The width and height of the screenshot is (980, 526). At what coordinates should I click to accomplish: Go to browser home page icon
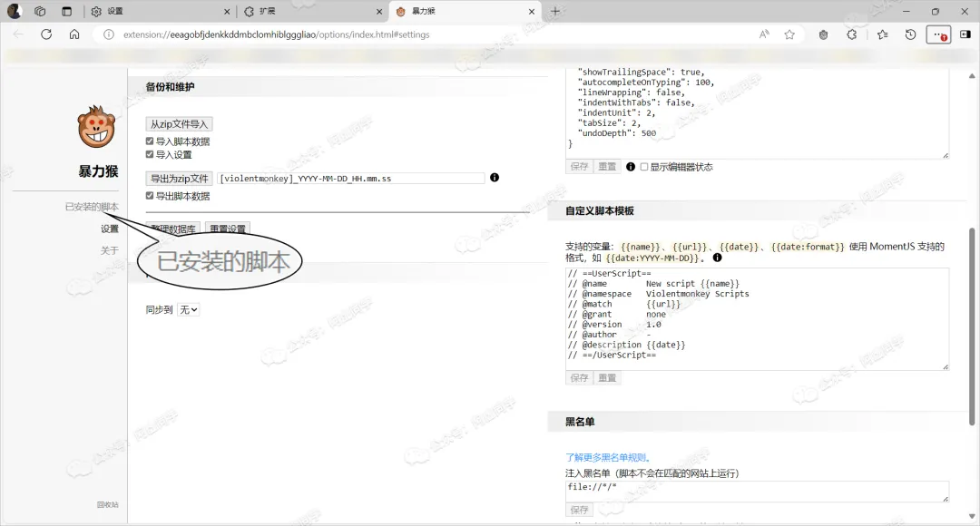[x=74, y=34]
